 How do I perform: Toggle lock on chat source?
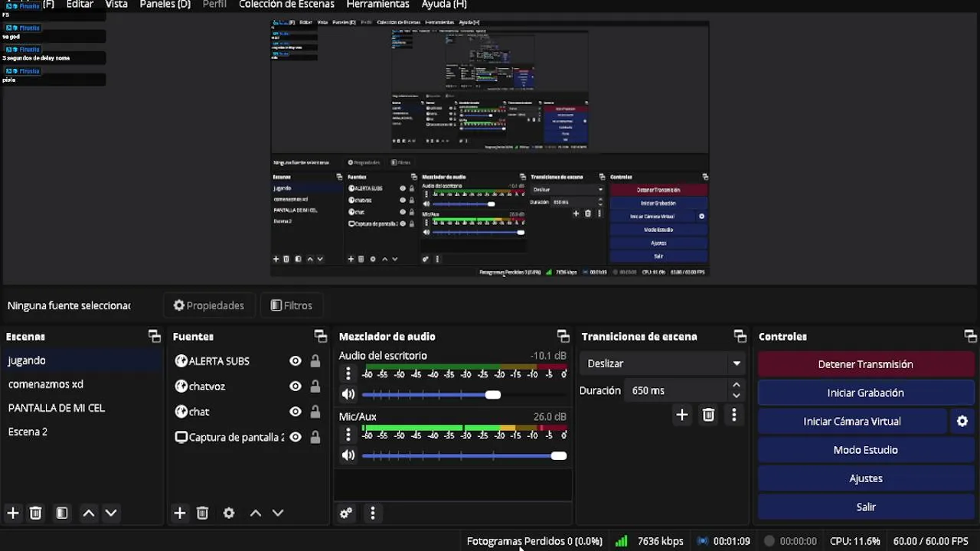click(x=315, y=412)
